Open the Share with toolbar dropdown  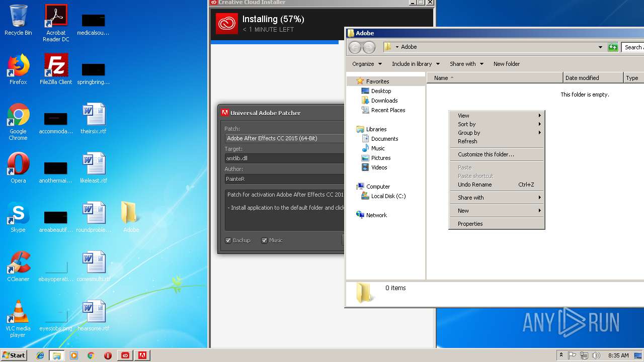pyautogui.click(x=466, y=64)
